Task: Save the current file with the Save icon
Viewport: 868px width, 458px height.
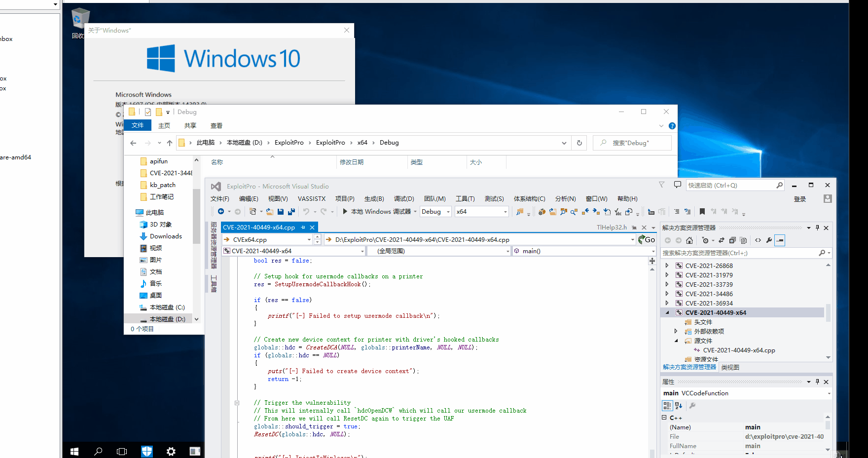Action: 281,212
